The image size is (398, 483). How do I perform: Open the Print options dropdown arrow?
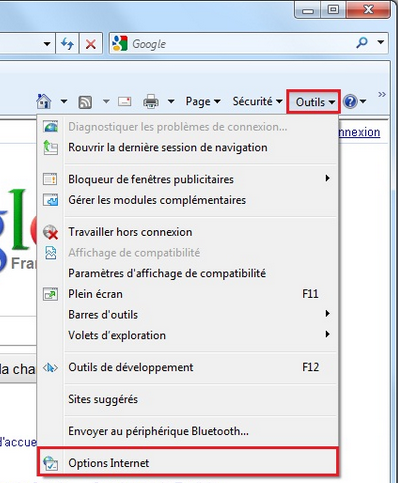pos(171,101)
